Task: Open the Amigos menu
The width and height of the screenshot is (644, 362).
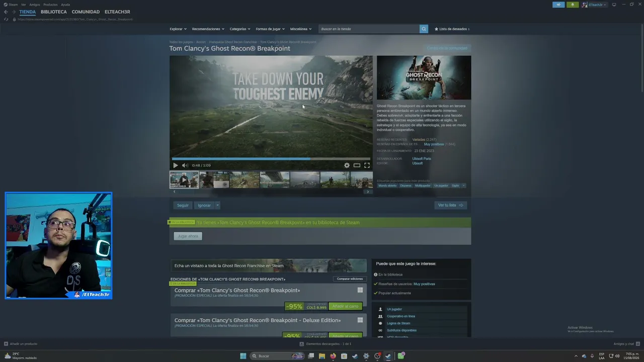Action: tap(35, 5)
